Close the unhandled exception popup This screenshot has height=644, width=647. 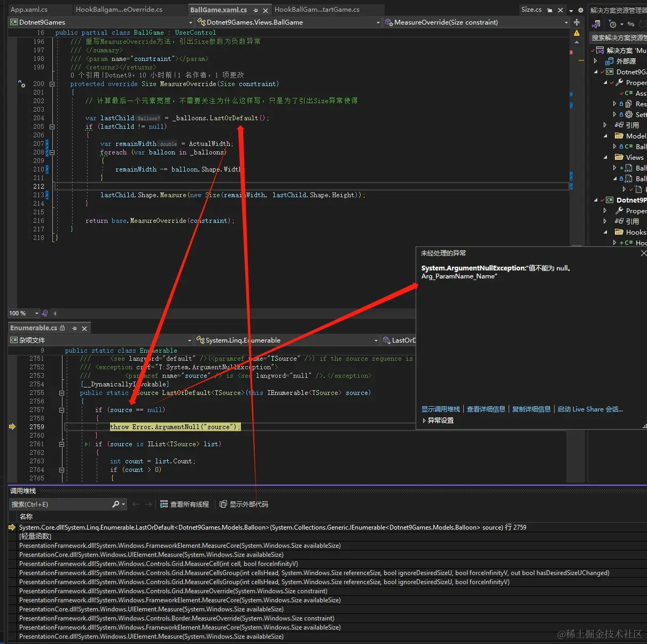643,253
